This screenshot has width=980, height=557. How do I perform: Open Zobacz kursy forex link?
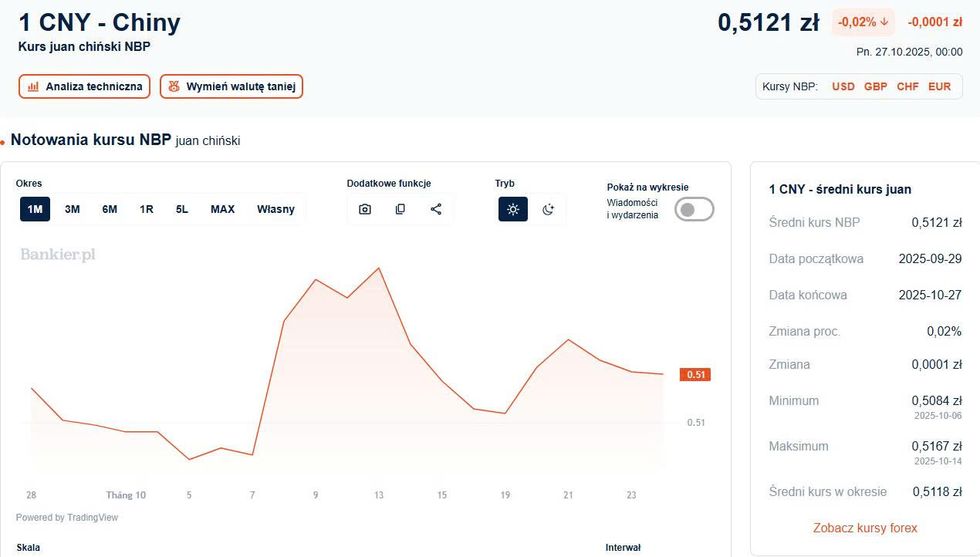[x=865, y=528]
